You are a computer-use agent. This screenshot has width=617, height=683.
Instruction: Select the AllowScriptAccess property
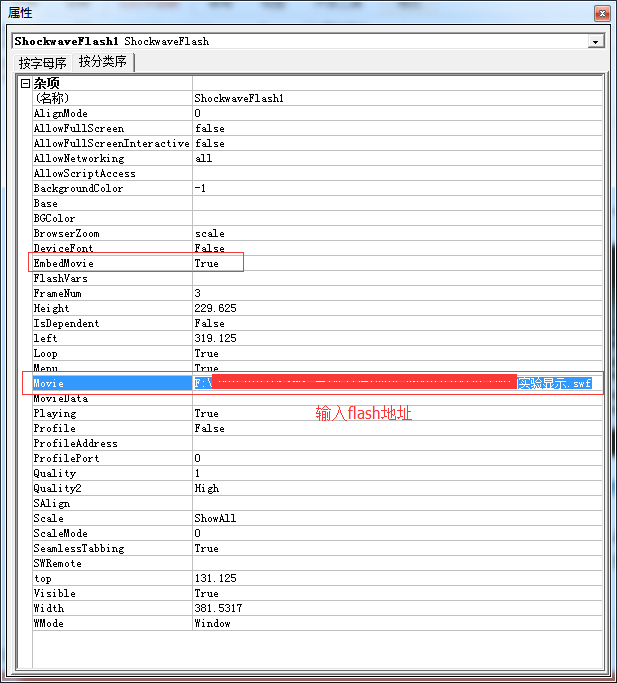pyautogui.click(x=112, y=173)
